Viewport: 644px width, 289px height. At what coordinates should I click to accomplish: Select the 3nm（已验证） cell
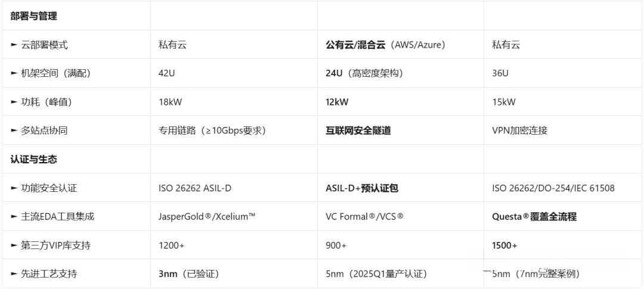point(188,274)
